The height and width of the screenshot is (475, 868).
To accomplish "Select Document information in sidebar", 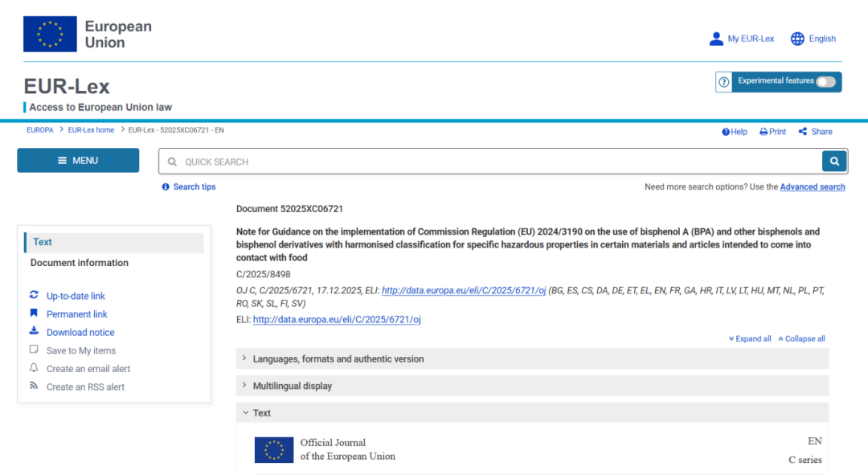I will [80, 263].
